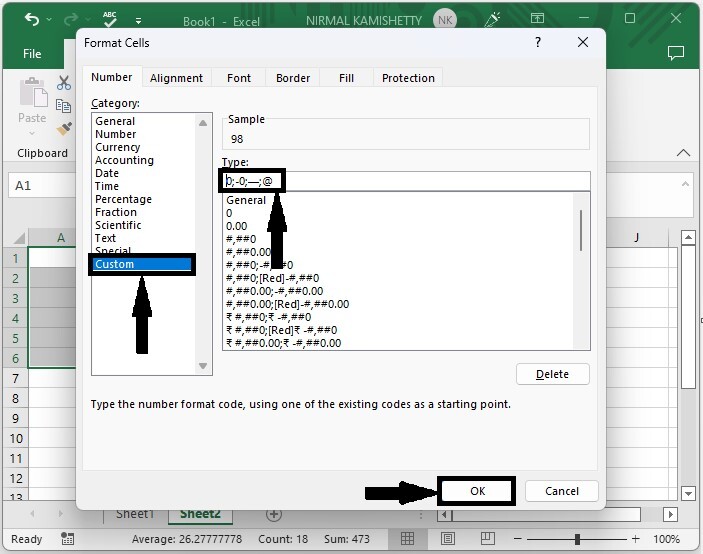Select the Accounting category
Image resolution: width=703 pixels, height=554 pixels.
124,160
